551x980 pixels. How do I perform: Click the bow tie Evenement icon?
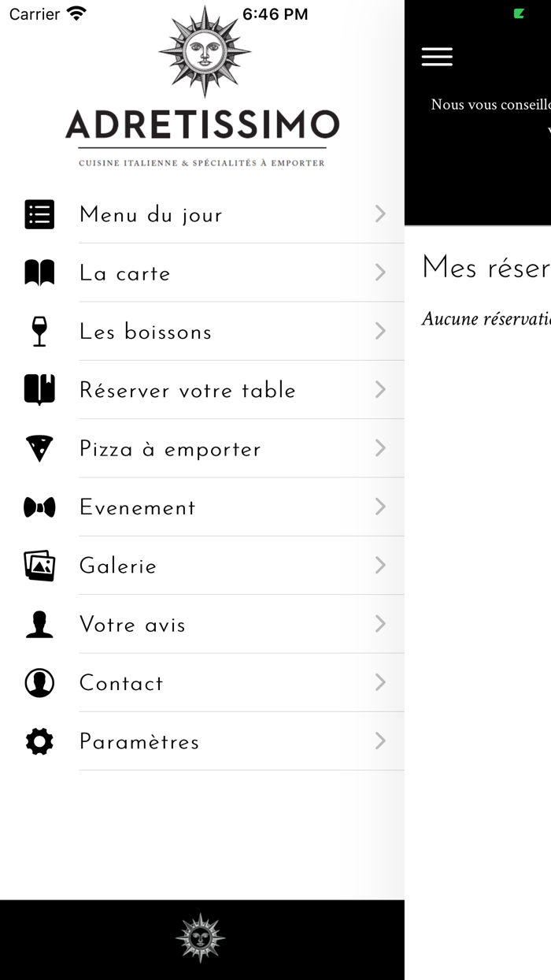click(x=39, y=507)
